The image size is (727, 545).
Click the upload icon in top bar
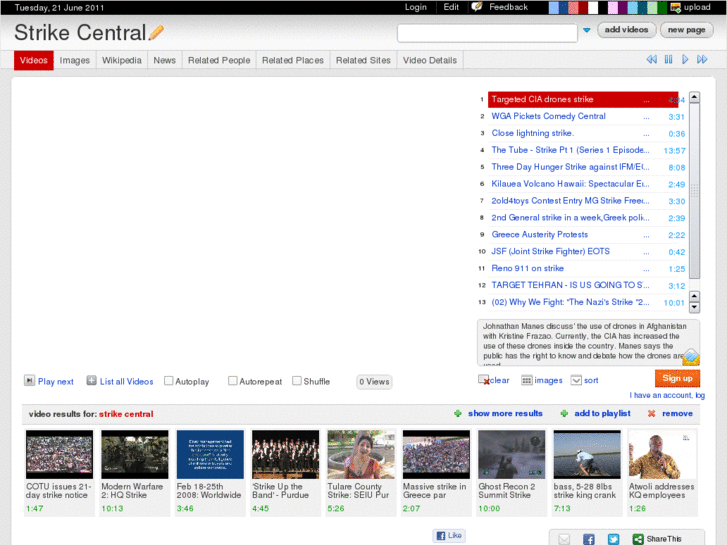pyautogui.click(x=676, y=7)
